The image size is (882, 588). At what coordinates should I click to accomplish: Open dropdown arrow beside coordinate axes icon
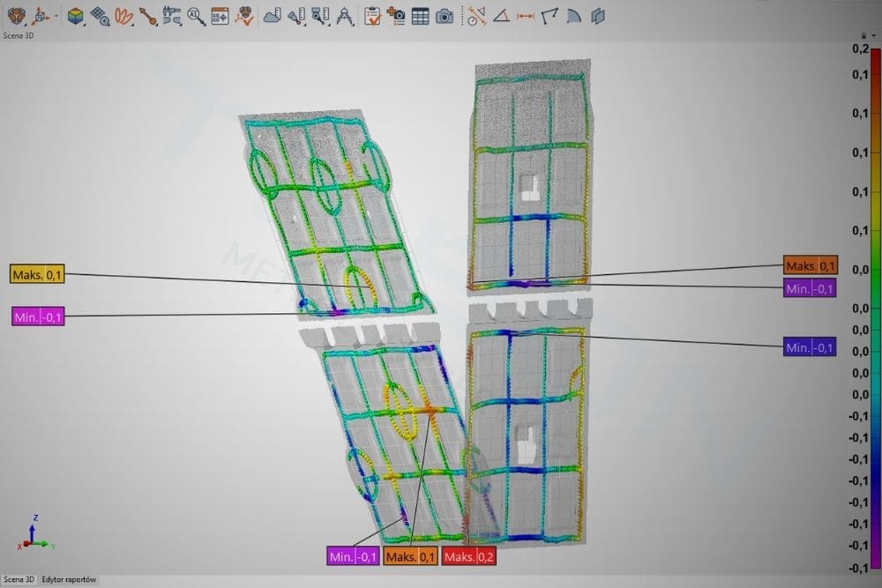tap(56, 16)
